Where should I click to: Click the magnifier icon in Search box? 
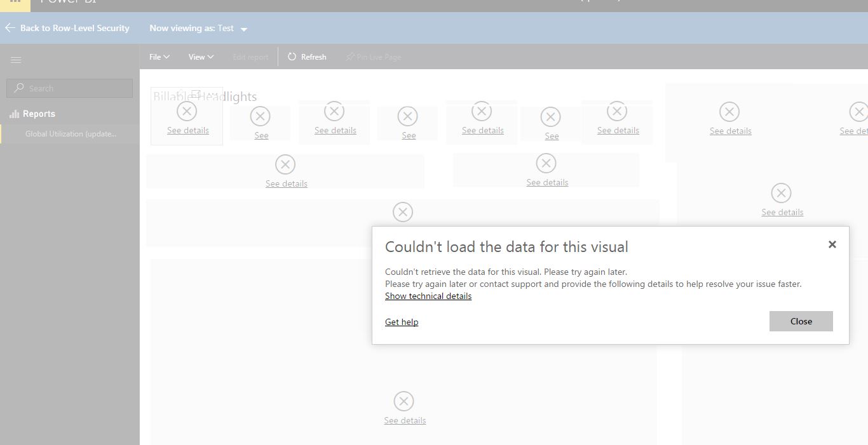pos(19,88)
